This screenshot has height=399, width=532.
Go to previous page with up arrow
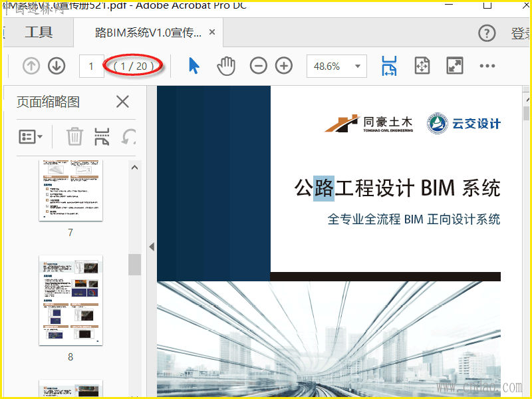click(x=31, y=66)
